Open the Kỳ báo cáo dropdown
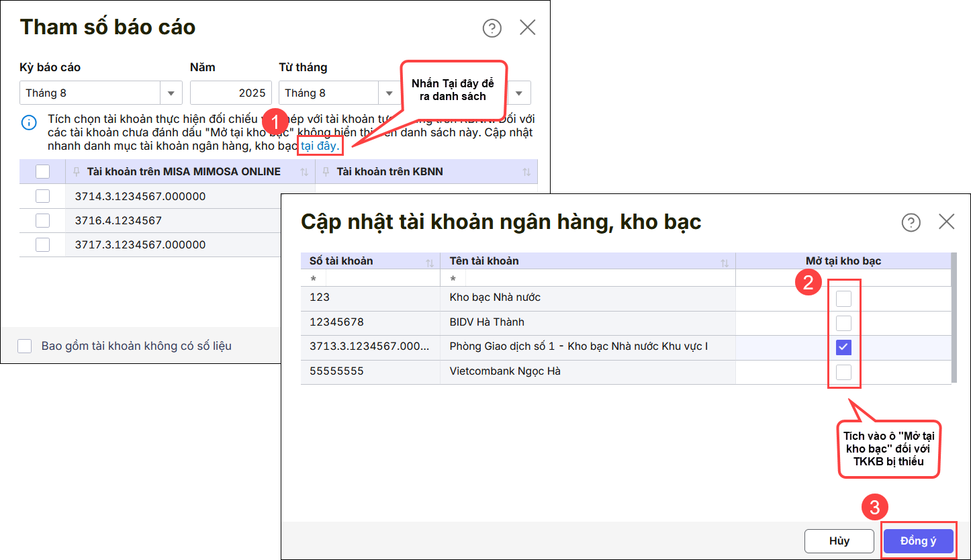 pos(170,93)
